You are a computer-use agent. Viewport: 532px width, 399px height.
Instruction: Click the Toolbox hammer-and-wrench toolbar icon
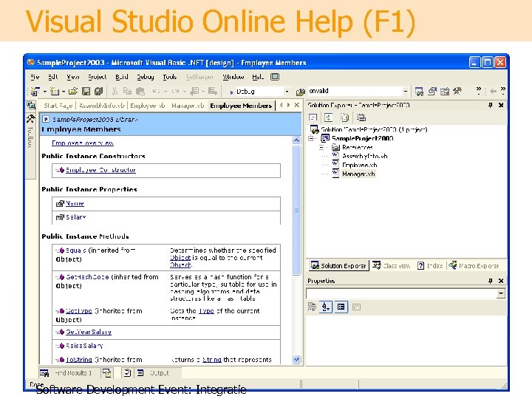click(x=457, y=92)
